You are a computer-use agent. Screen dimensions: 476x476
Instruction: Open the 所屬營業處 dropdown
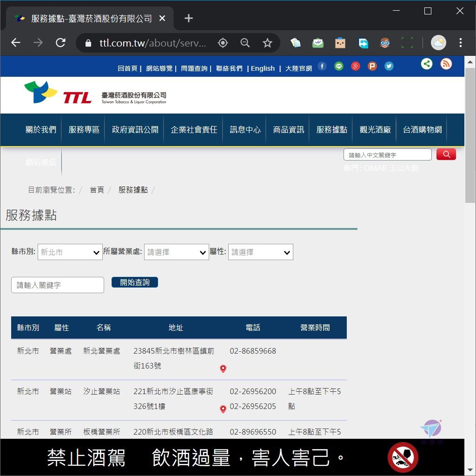pyautogui.click(x=176, y=252)
